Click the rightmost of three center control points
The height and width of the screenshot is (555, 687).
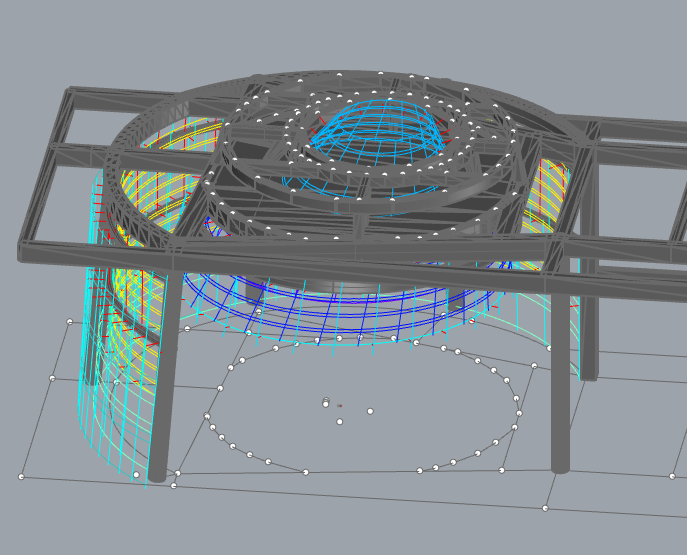(370, 411)
